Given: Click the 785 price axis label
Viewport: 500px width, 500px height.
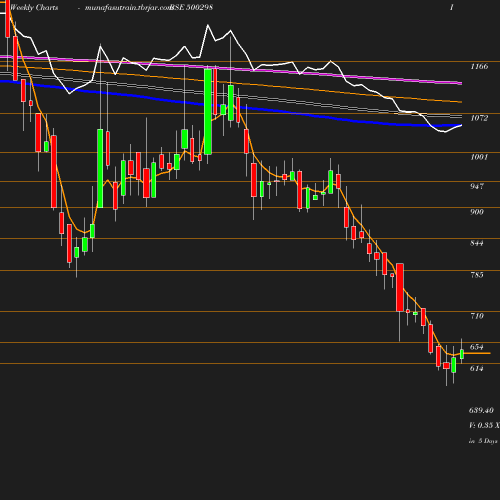Looking at the screenshot, I should click(x=477, y=275).
